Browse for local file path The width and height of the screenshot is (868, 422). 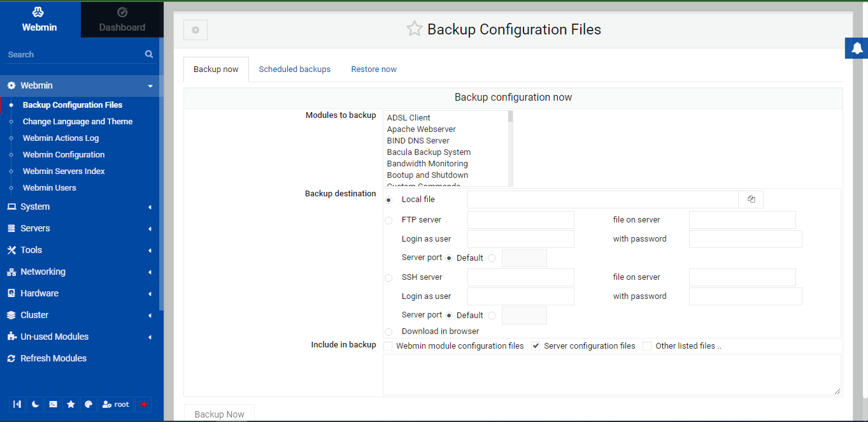tap(751, 200)
